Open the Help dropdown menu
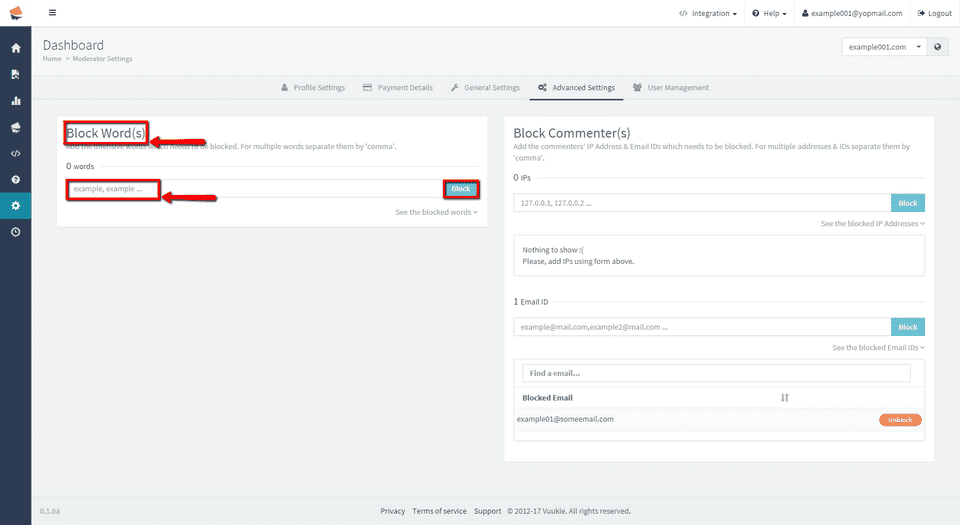 tap(769, 14)
